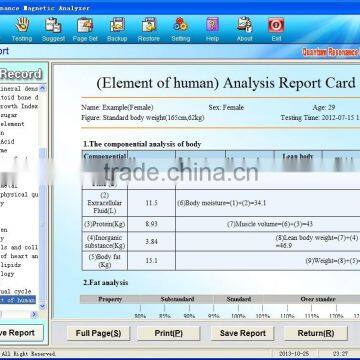Click the Return(R) button
The height and width of the screenshot is (360, 360).
(x=316, y=333)
